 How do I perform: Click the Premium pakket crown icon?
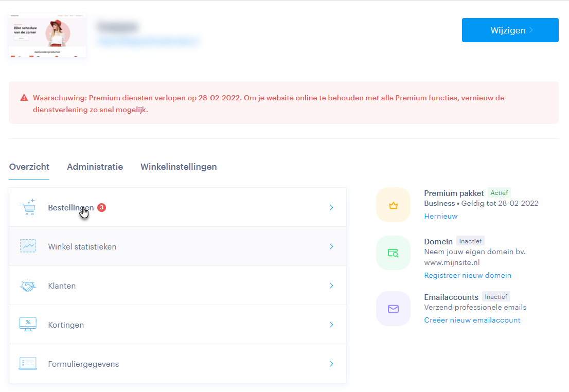click(393, 205)
